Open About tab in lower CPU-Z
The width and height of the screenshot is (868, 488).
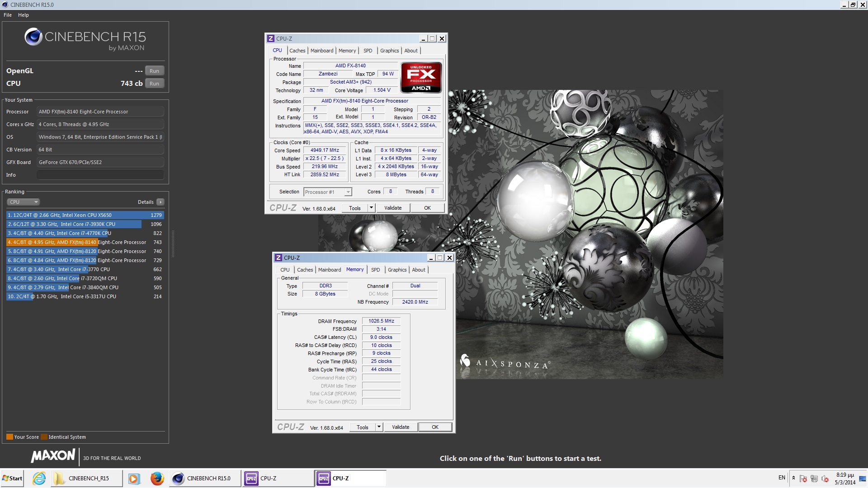pos(419,270)
